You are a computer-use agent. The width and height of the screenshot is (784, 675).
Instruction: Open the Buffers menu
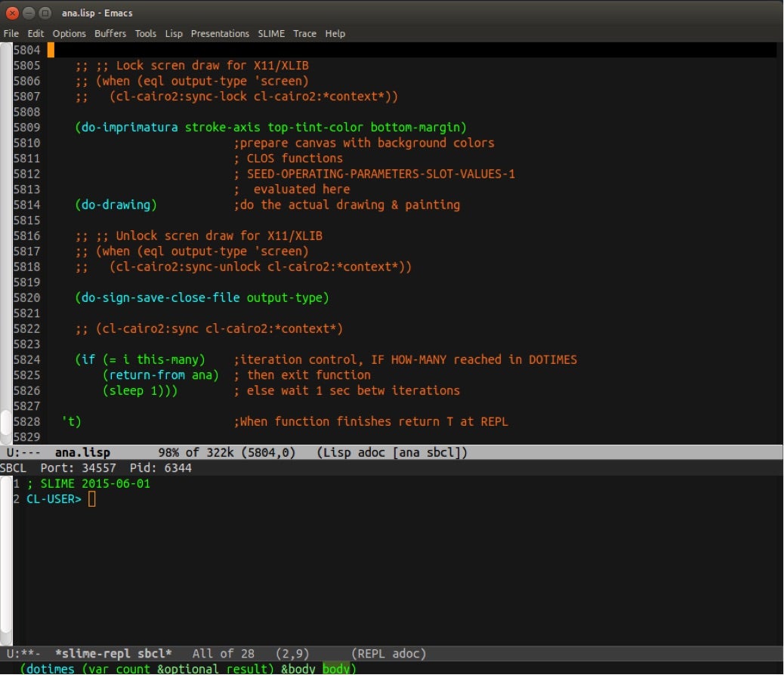click(110, 33)
